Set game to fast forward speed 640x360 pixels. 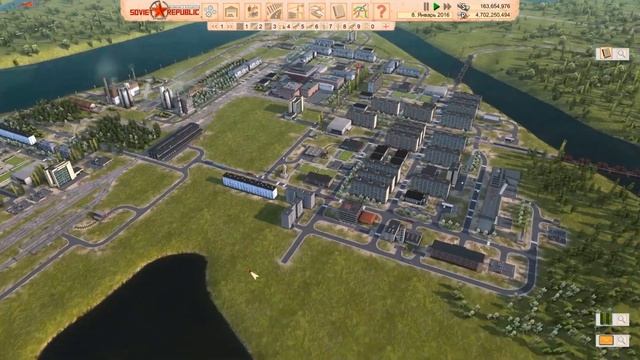click(447, 6)
